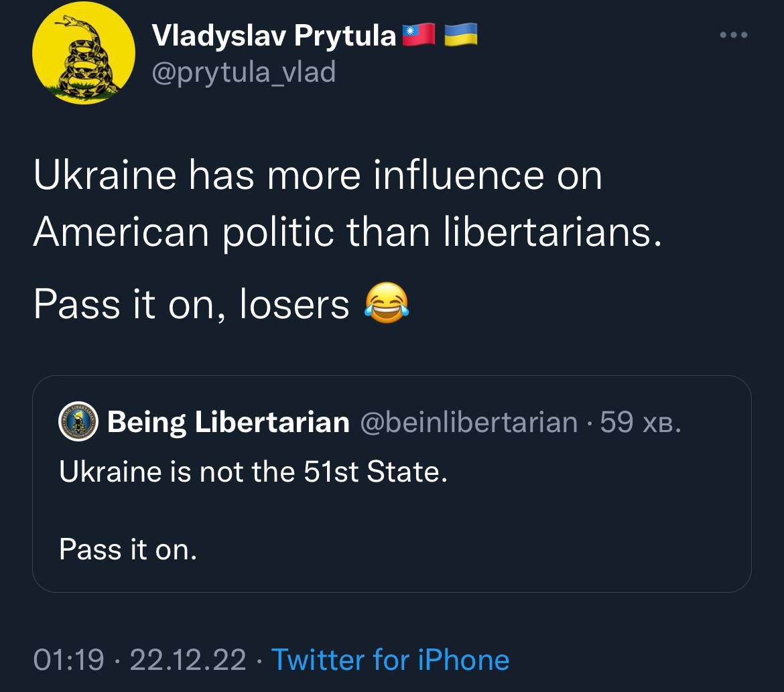Click the laughing-crying emoji in the tweet

385,305
